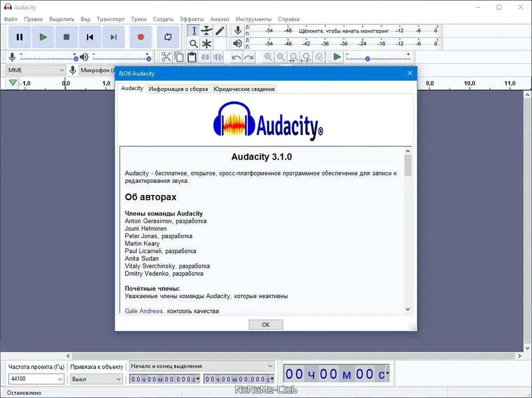
Task: Click the playback volume slider
Action: click(x=121, y=58)
